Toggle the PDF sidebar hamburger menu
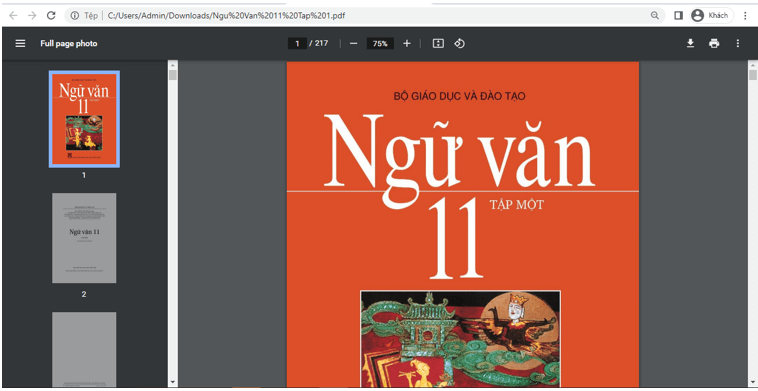 pyautogui.click(x=20, y=43)
